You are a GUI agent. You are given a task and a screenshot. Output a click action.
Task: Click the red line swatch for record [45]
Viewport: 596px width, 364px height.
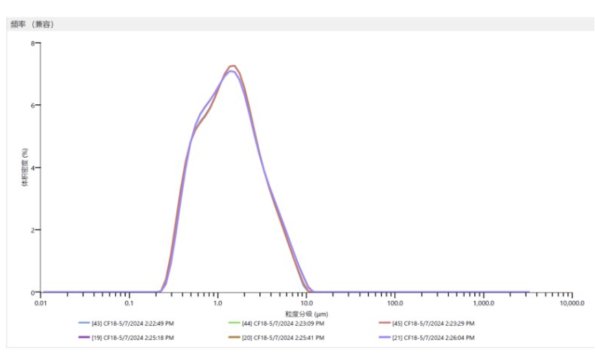click(x=385, y=323)
